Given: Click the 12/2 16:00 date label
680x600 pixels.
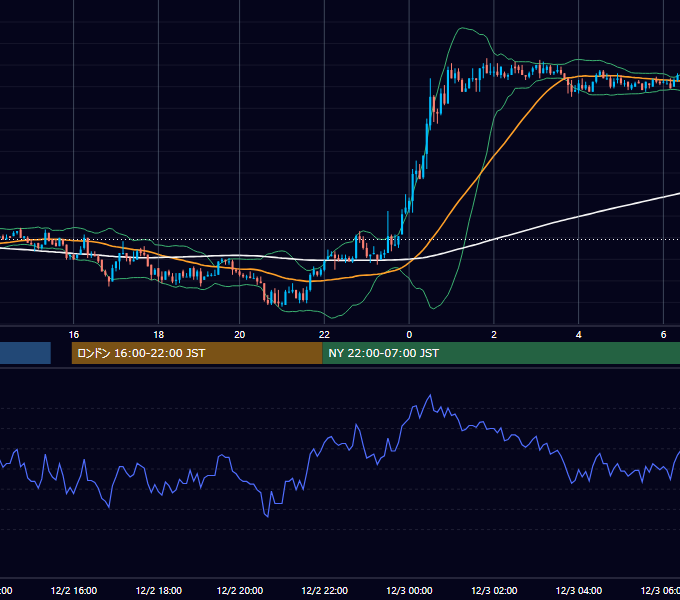Looking at the screenshot, I should 74,591.
